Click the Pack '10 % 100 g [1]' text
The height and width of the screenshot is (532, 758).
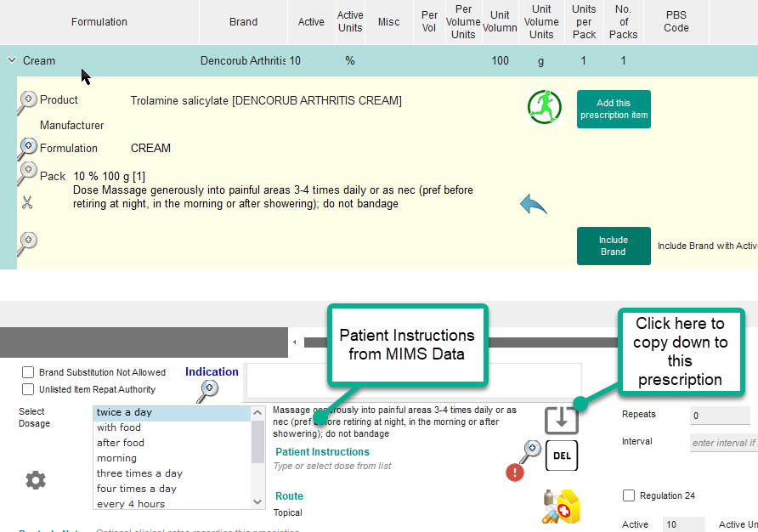click(x=110, y=176)
